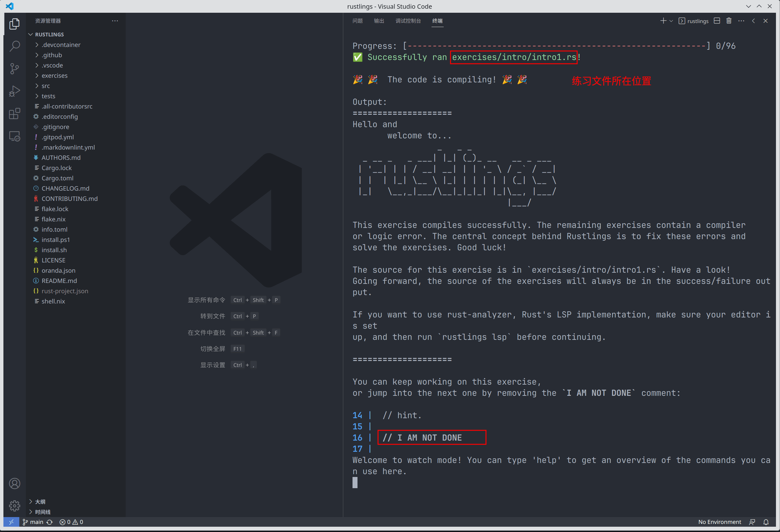
Task: Open the Run and Debug view
Action: tap(14, 91)
